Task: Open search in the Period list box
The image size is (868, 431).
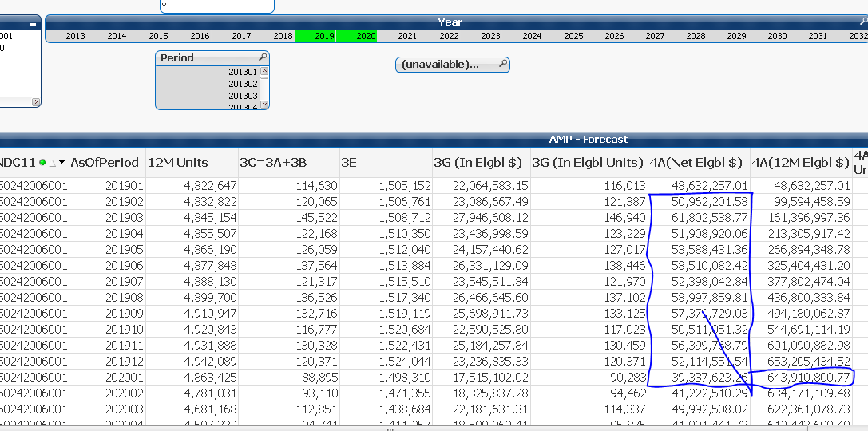Action: pyautogui.click(x=262, y=58)
